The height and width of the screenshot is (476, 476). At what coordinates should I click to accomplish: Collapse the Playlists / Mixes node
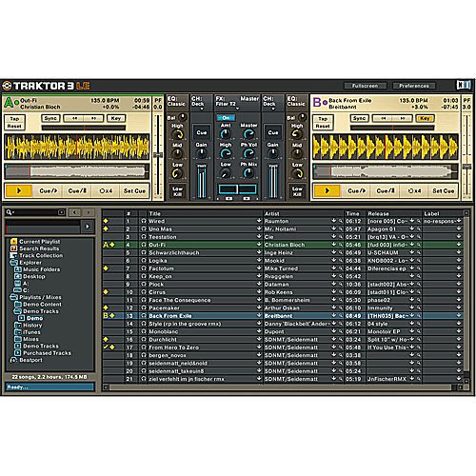pyautogui.click(x=13, y=297)
